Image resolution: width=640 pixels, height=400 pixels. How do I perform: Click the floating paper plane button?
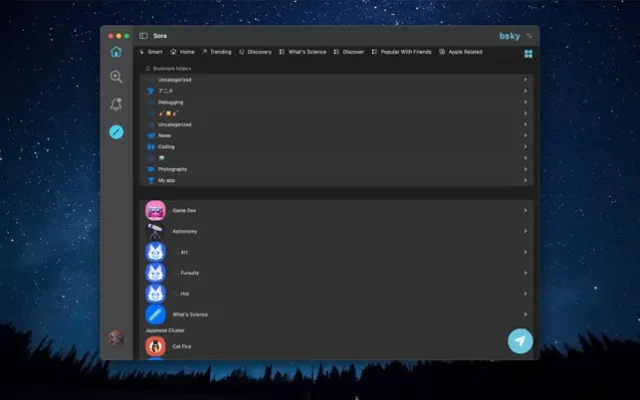pos(520,341)
